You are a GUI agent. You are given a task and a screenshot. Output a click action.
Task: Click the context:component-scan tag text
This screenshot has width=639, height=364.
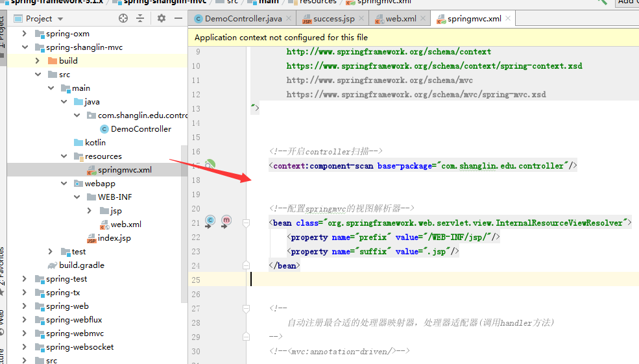tap(323, 166)
